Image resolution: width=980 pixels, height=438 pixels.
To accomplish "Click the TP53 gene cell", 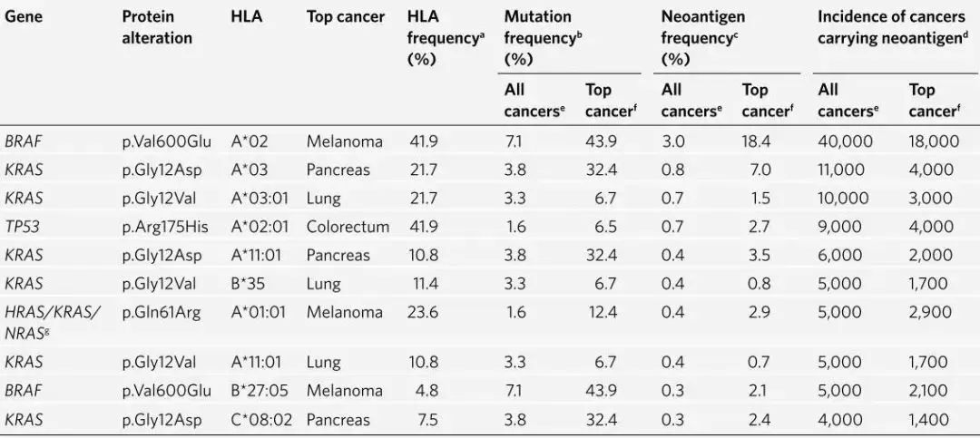I will click(x=22, y=227).
